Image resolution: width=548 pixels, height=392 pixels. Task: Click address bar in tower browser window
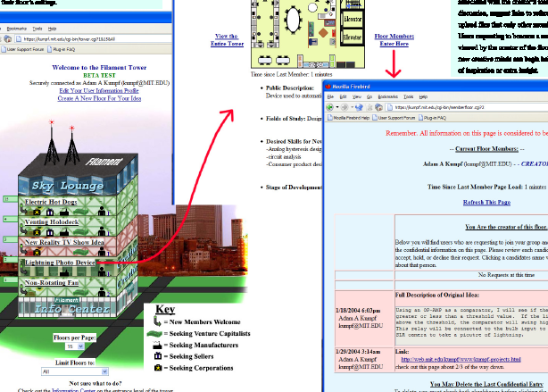coord(94,38)
